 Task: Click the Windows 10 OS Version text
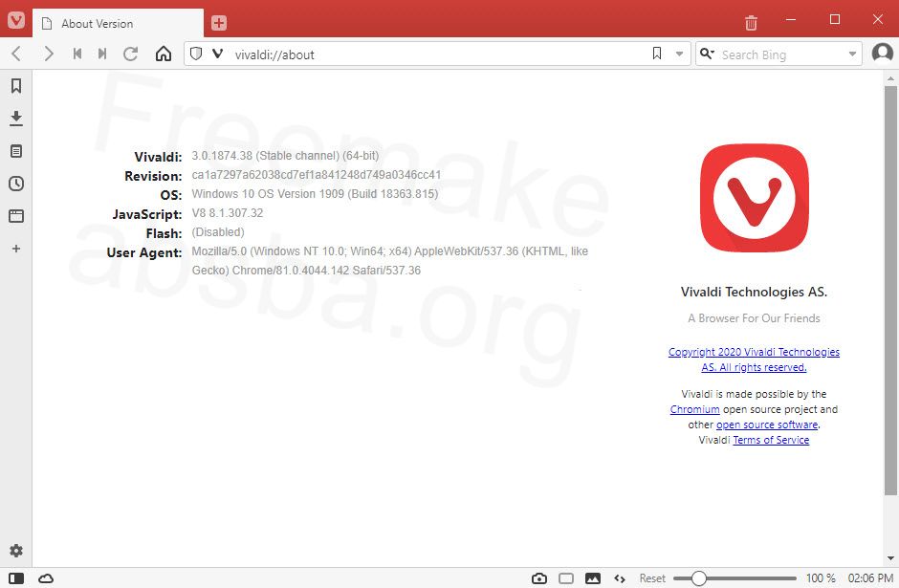(315, 194)
